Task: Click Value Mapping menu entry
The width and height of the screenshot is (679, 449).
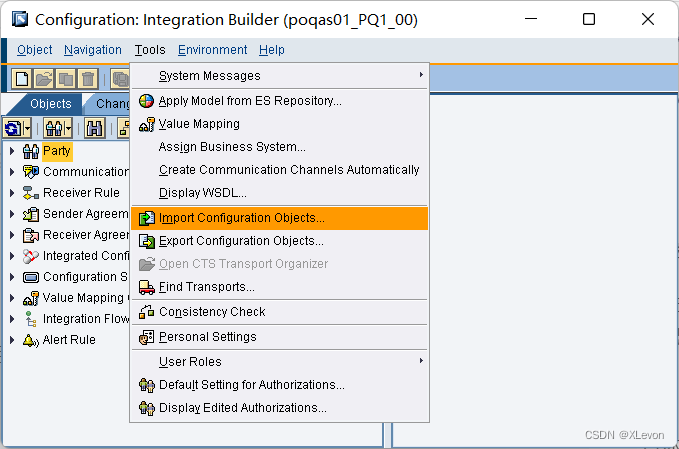Action: [x=279, y=124]
